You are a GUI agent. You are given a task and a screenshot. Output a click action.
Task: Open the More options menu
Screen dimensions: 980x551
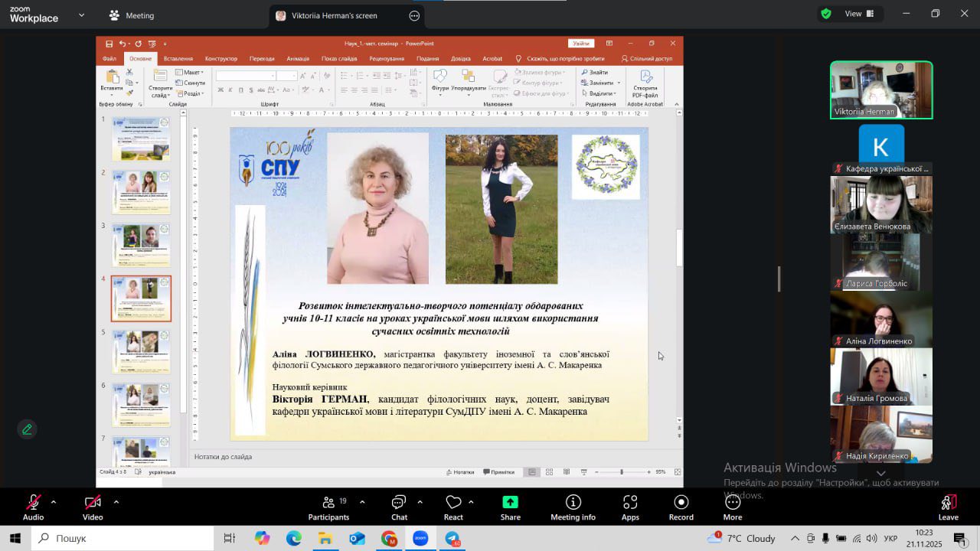coord(733,507)
